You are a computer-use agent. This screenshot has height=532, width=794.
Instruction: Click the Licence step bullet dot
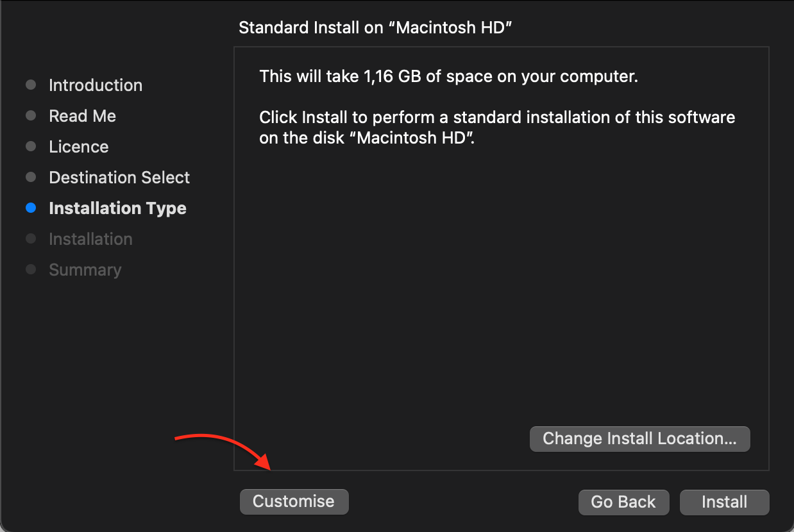coord(31,147)
